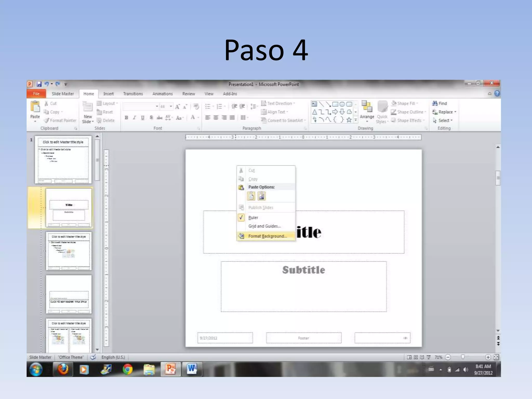This screenshot has height=399, width=532.
Task: Toggle the Ruler checkmark in context menu
Action: (241, 217)
